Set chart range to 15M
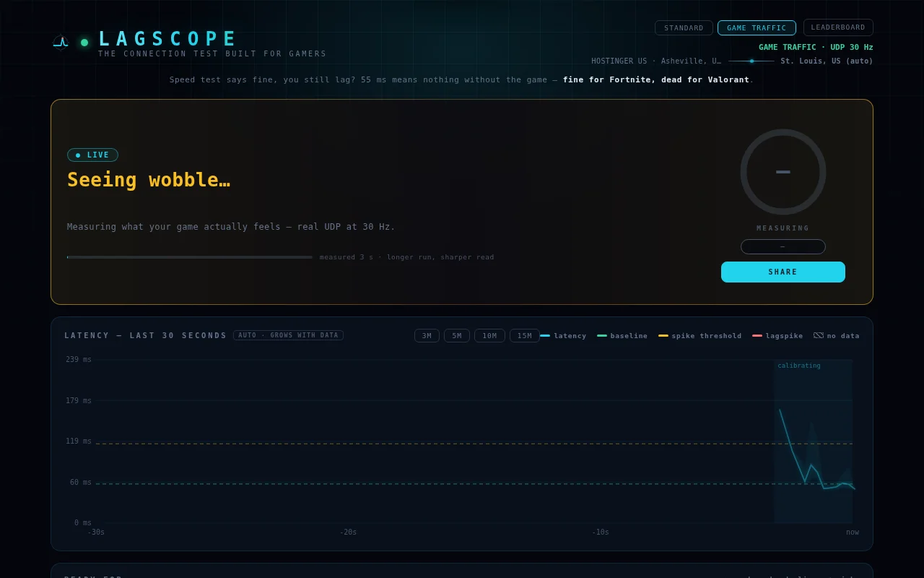924x578 pixels. click(x=525, y=335)
